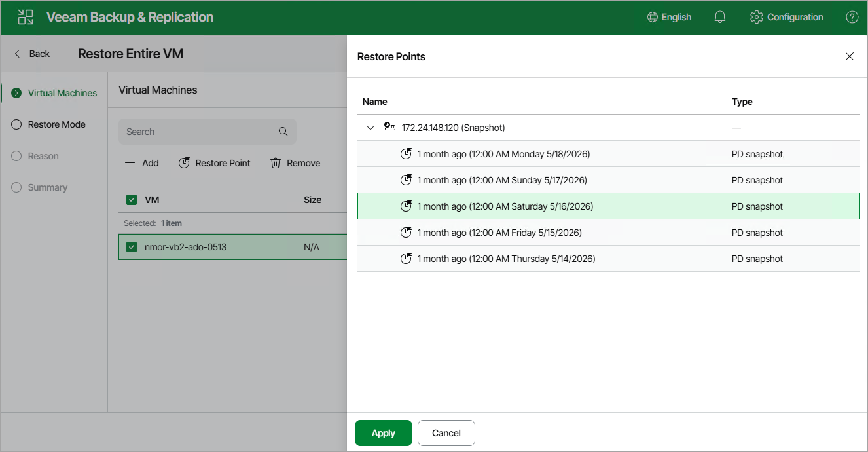This screenshot has height=452, width=868.
Task: Click the Back arrow icon
Action: 18,54
